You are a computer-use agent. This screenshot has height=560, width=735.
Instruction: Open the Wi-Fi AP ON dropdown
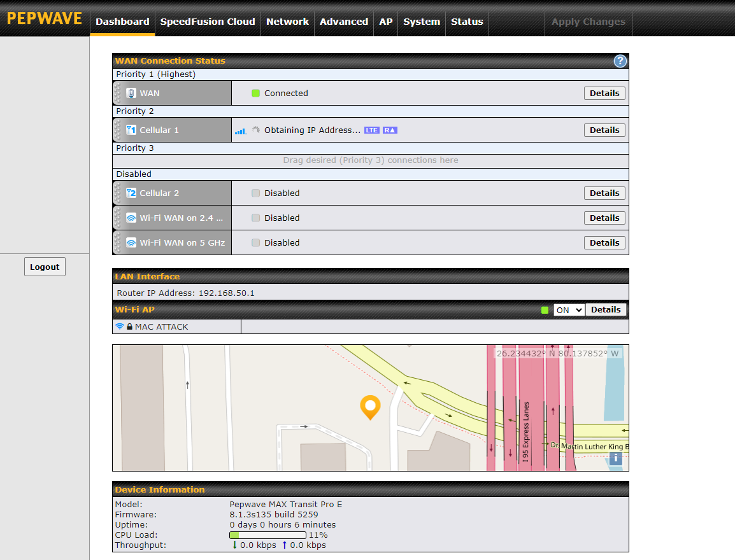click(x=568, y=310)
